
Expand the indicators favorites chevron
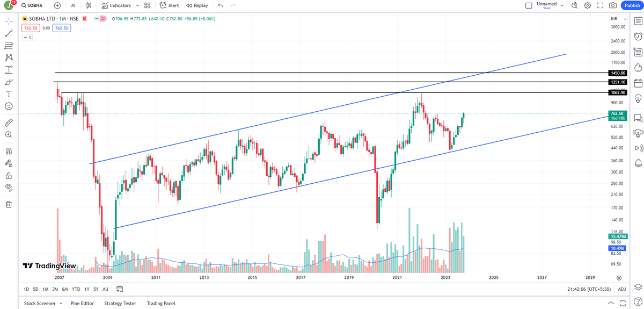coord(136,5)
